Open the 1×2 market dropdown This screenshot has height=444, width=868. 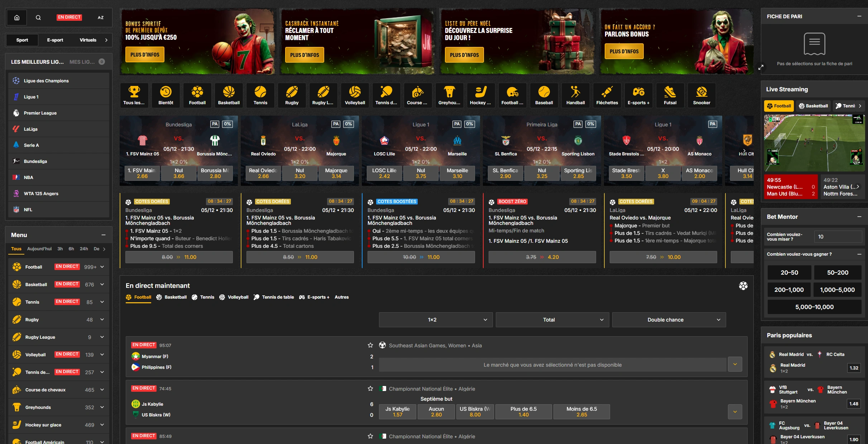click(435, 319)
